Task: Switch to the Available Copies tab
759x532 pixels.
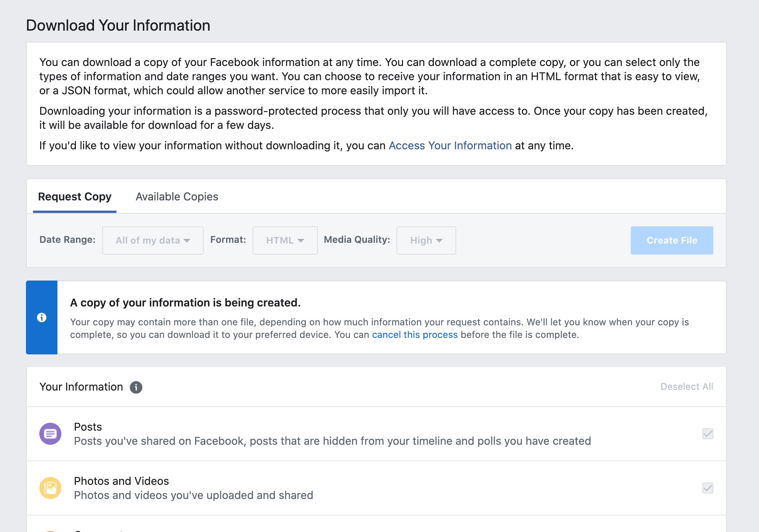Action: coord(177,196)
